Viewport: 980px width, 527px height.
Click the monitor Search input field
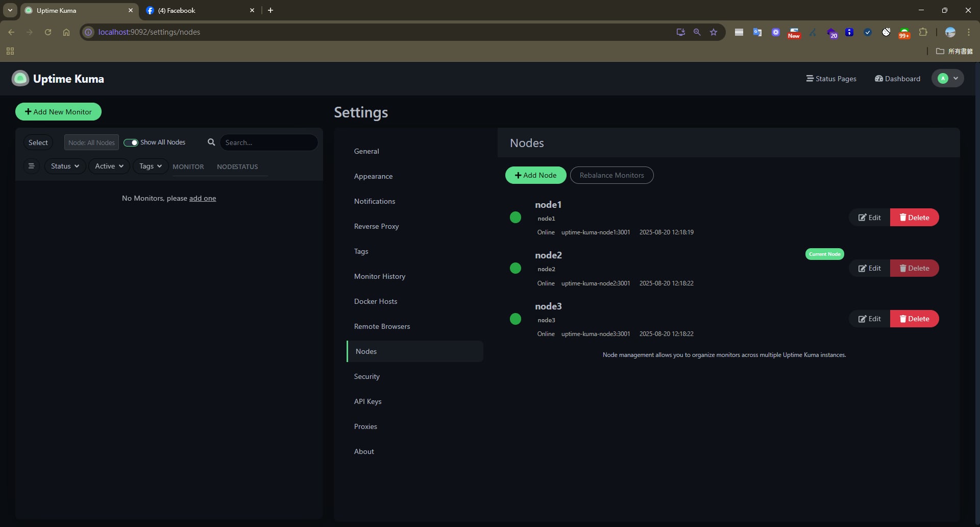[268, 142]
